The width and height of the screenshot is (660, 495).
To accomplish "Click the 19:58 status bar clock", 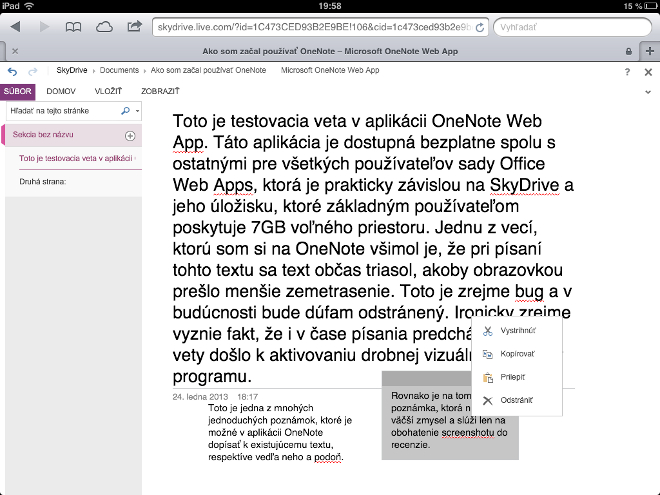I will [330, 6].
